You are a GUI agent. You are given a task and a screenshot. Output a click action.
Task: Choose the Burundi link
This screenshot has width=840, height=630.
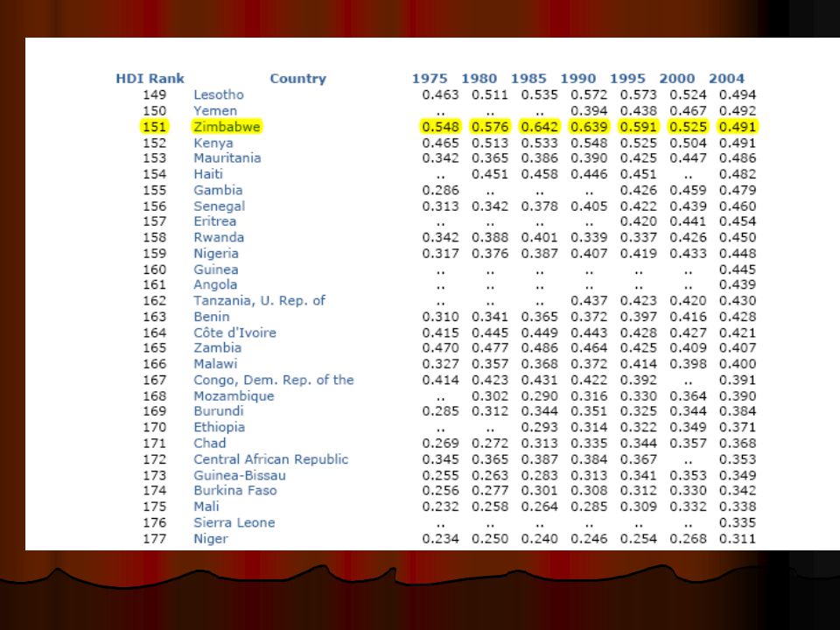coord(219,411)
